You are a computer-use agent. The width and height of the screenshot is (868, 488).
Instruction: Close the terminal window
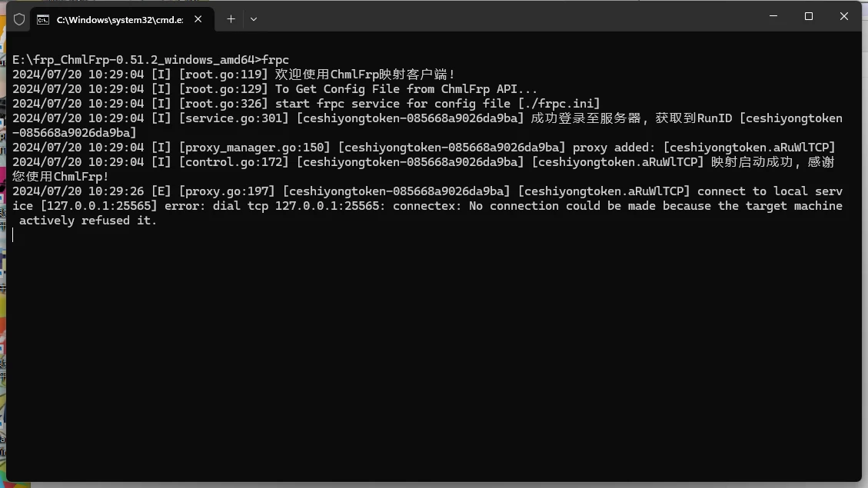click(843, 16)
